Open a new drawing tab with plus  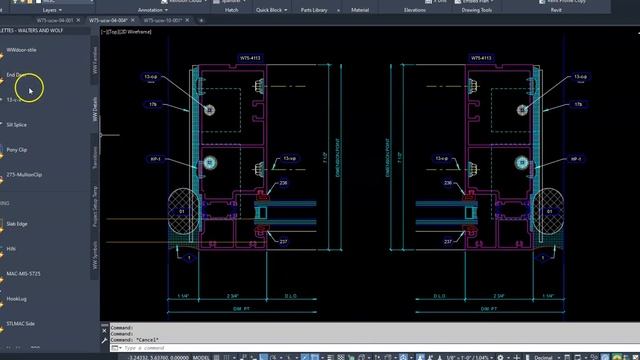point(201,20)
